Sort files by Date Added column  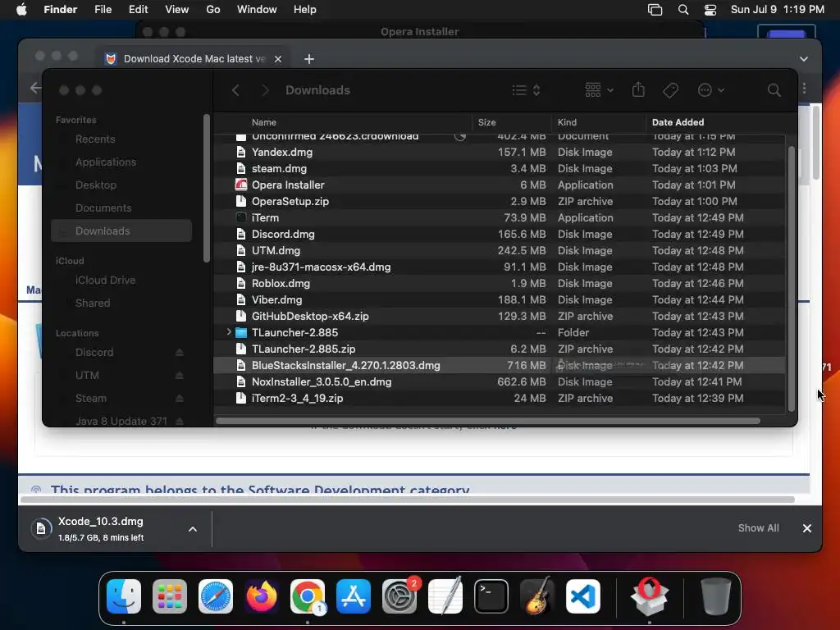(678, 122)
